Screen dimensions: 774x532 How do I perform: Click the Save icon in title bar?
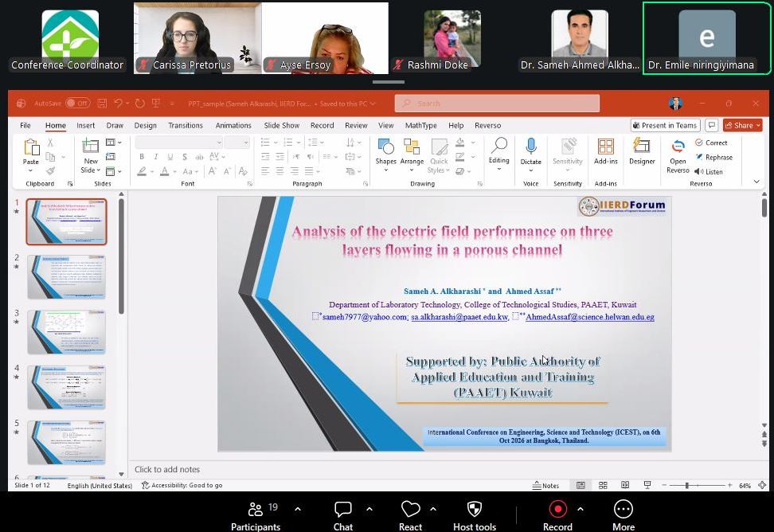click(x=102, y=104)
